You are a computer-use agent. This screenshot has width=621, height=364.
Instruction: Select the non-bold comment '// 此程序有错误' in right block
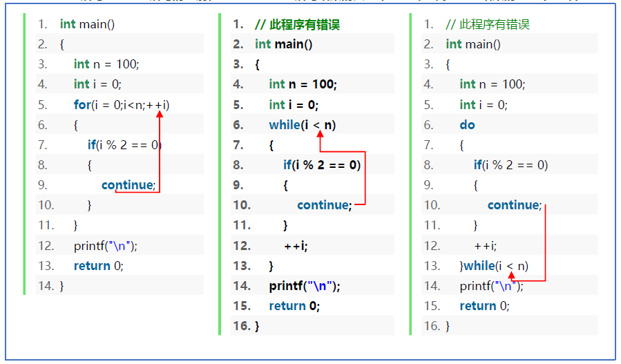coord(488,25)
